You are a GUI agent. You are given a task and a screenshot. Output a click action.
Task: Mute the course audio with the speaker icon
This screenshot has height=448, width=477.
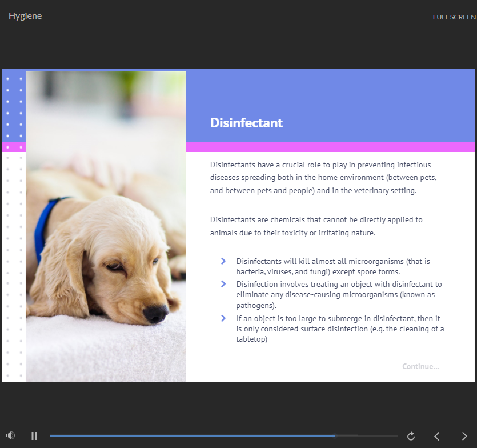point(10,435)
